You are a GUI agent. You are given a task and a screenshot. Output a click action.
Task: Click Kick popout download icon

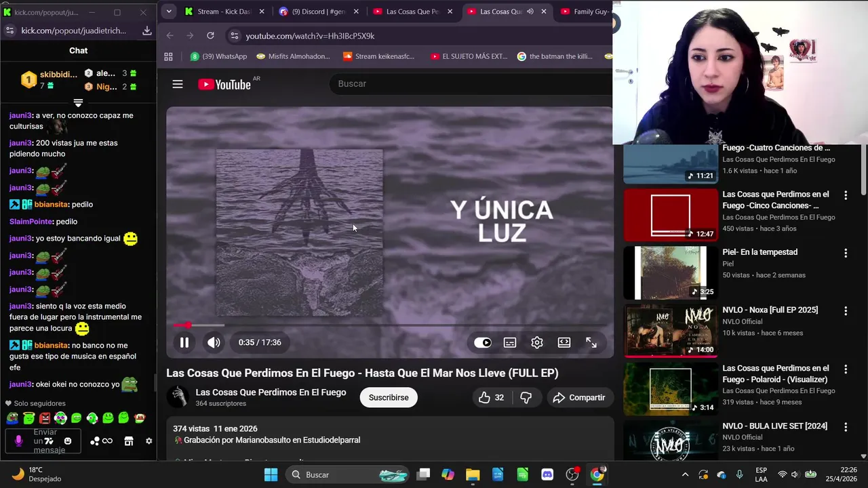click(x=146, y=30)
